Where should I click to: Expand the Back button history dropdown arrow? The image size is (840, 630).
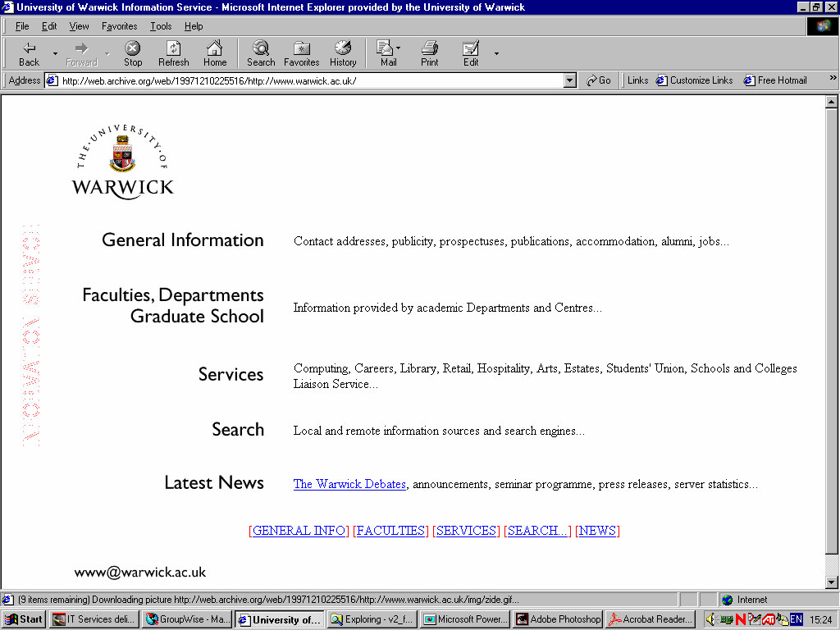[56, 54]
